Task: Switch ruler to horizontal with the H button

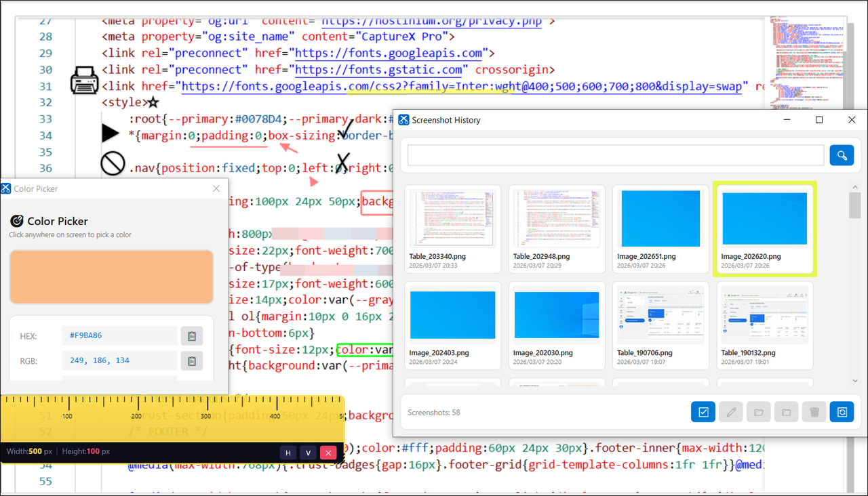Action: 288,452
